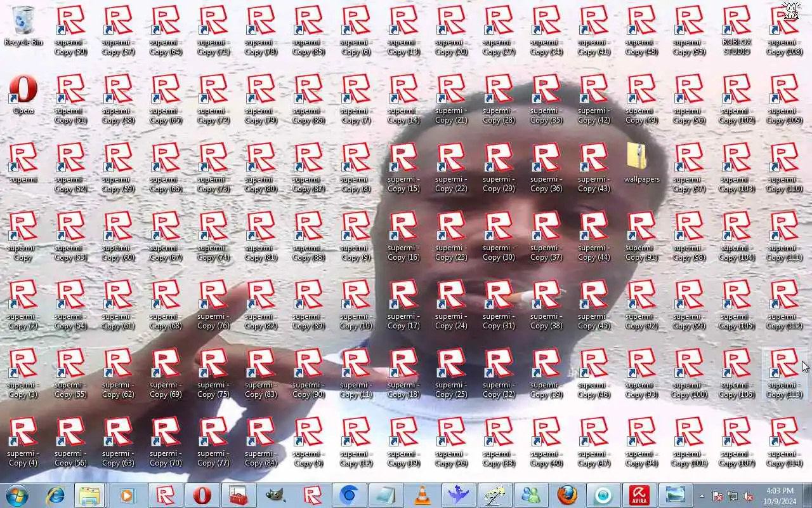812x508 pixels.
Task: Select the 'supermi - Copy (4)' shortcut
Action: [x=23, y=442]
